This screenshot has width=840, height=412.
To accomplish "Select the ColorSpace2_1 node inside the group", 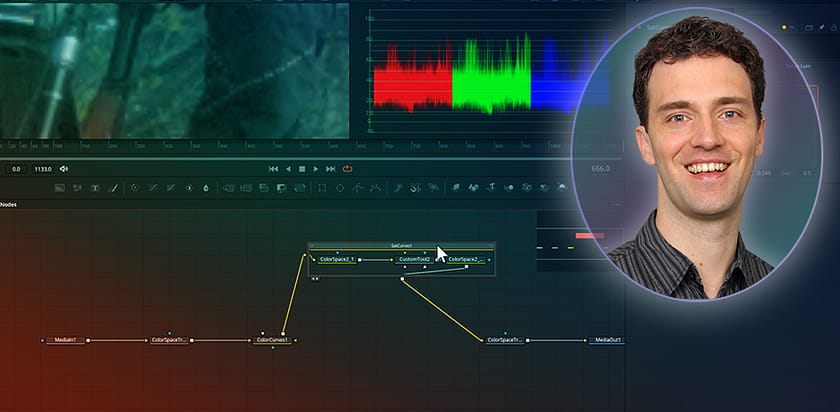I will click(337, 259).
